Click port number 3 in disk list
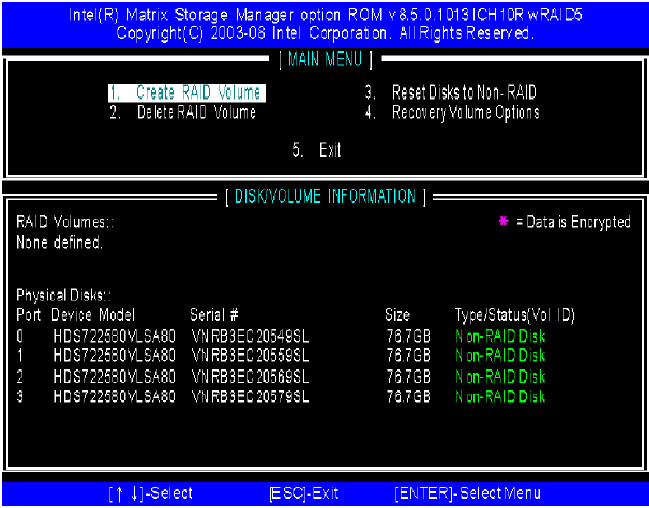 coord(19,397)
